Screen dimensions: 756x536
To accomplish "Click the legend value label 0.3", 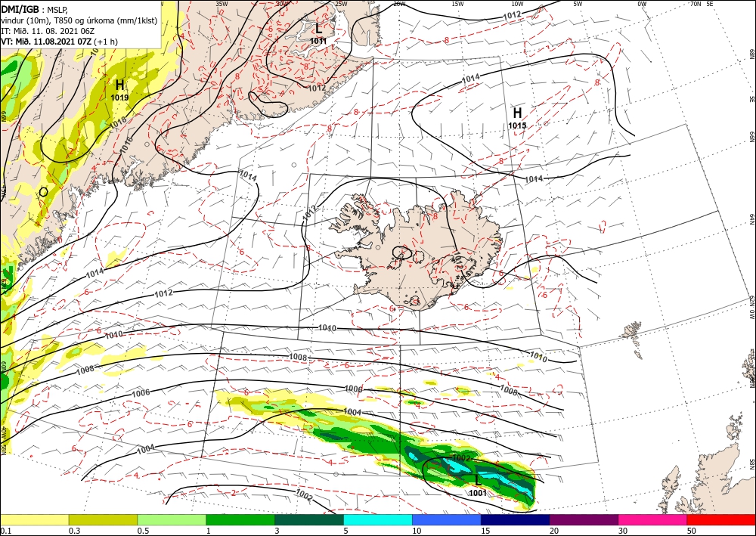I will 74,531.
